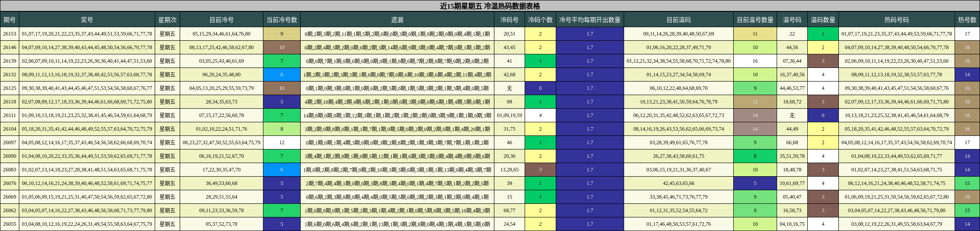
Task: Click warm codes 42,45,63,65,66
Action: (x=678, y=183)
